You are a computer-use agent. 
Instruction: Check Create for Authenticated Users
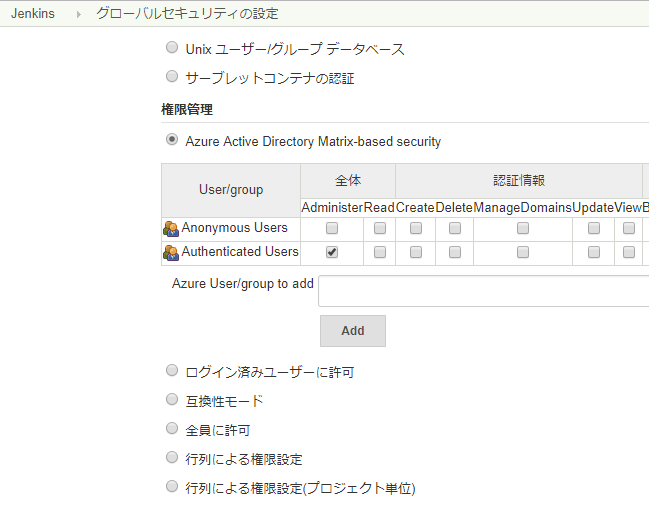coord(416,252)
